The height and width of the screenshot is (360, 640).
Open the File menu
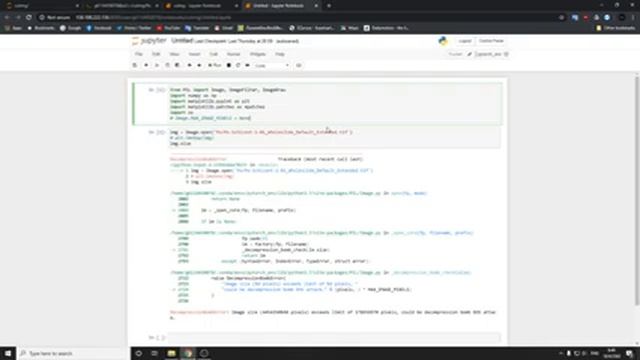pyautogui.click(x=139, y=54)
